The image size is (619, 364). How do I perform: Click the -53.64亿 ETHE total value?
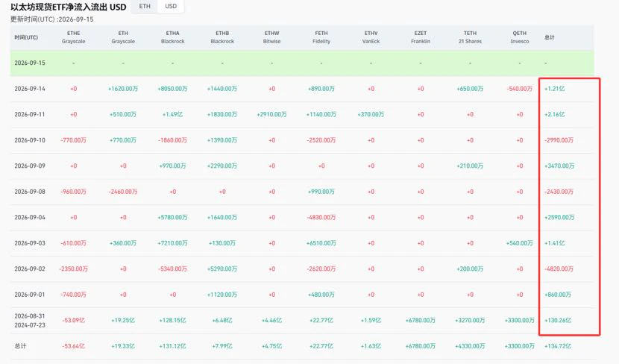pos(73,346)
